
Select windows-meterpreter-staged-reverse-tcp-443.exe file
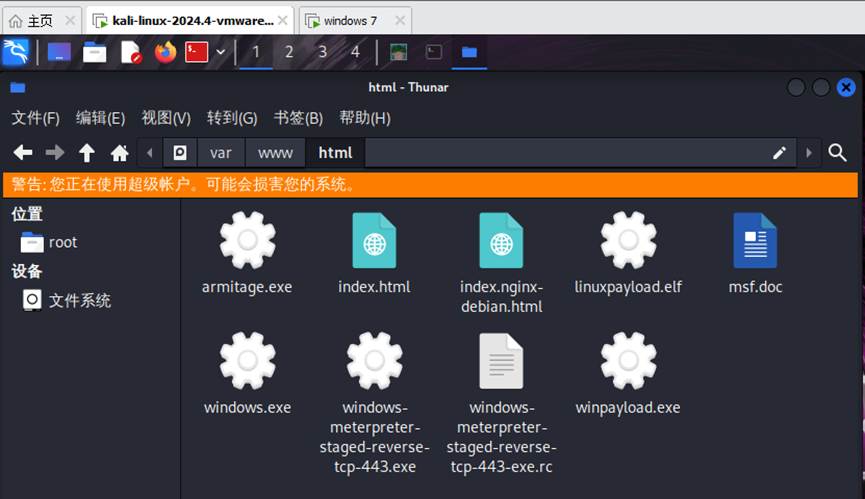click(x=375, y=404)
